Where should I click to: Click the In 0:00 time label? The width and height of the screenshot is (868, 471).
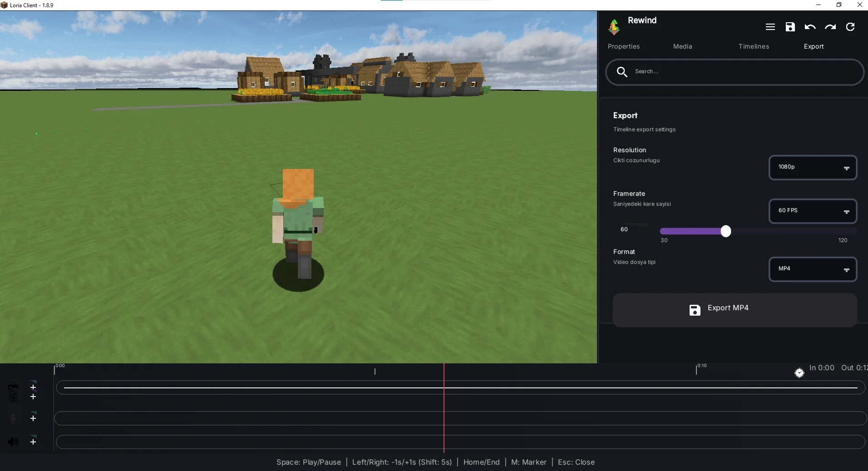point(822,368)
